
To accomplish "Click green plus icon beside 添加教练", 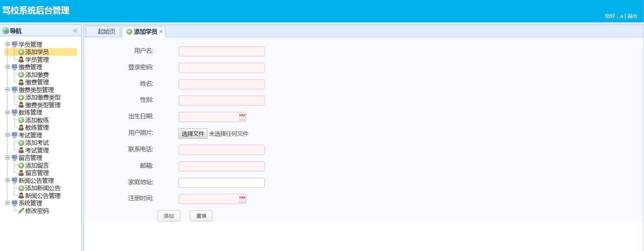I will point(21,120).
